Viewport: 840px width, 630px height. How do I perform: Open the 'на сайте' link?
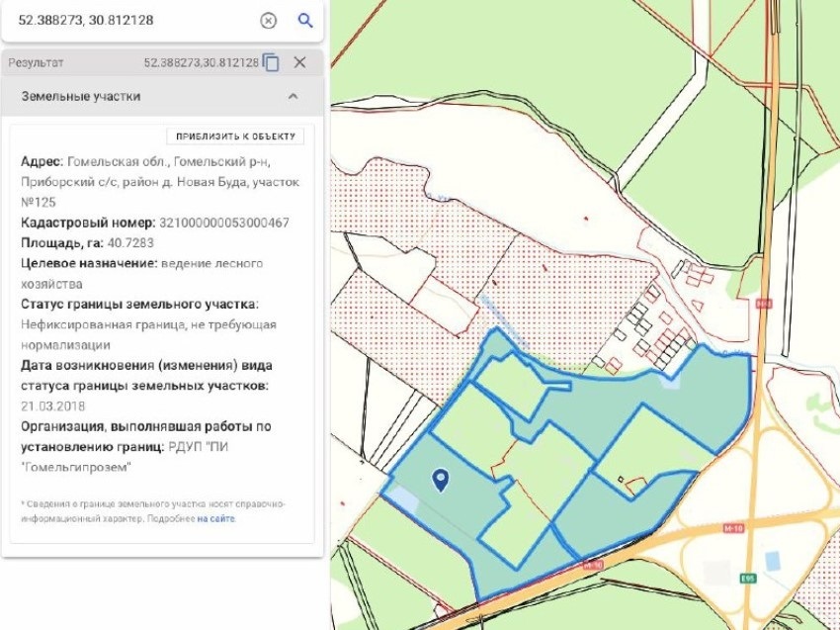[x=215, y=518]
